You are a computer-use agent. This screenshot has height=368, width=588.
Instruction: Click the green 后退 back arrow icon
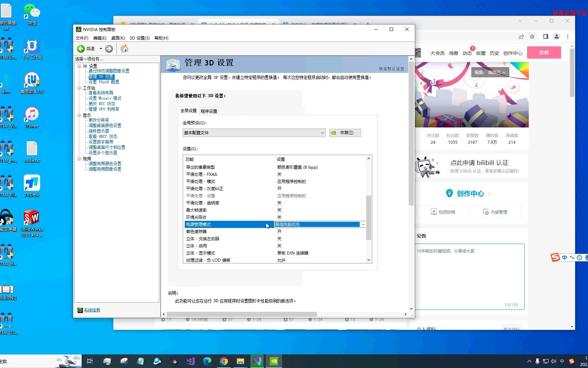81,48
